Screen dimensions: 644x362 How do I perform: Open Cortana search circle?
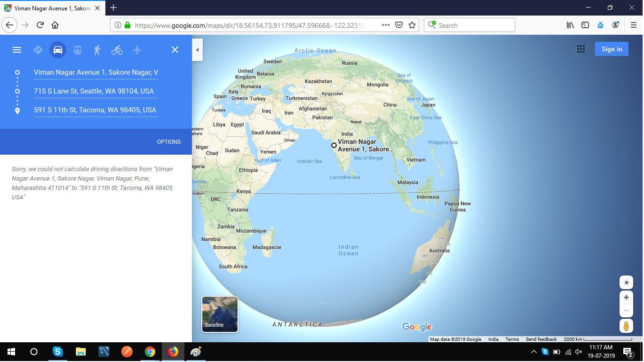click(34, 352)
